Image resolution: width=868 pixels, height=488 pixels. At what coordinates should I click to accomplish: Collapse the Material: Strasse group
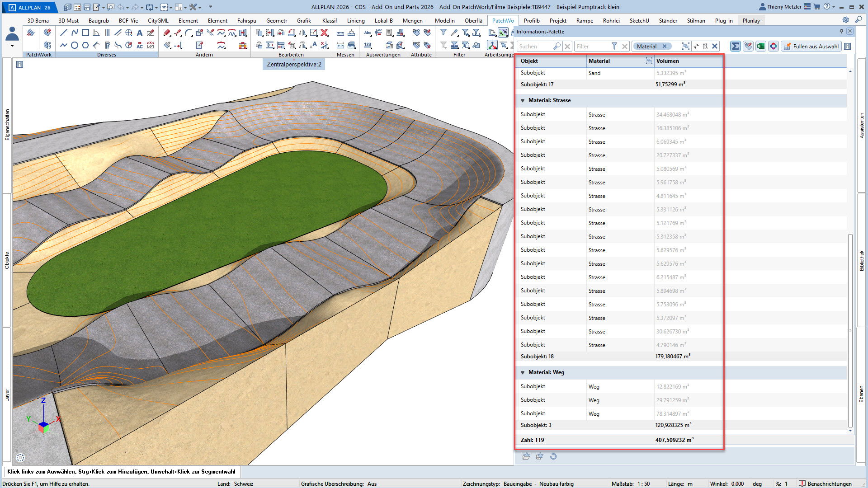[523, 100]
